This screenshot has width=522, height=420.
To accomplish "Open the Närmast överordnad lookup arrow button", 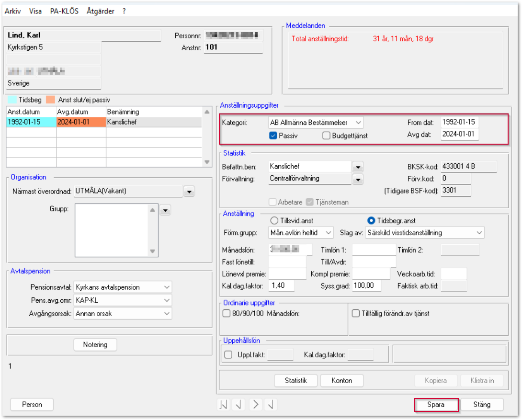I will pos(189,192).
